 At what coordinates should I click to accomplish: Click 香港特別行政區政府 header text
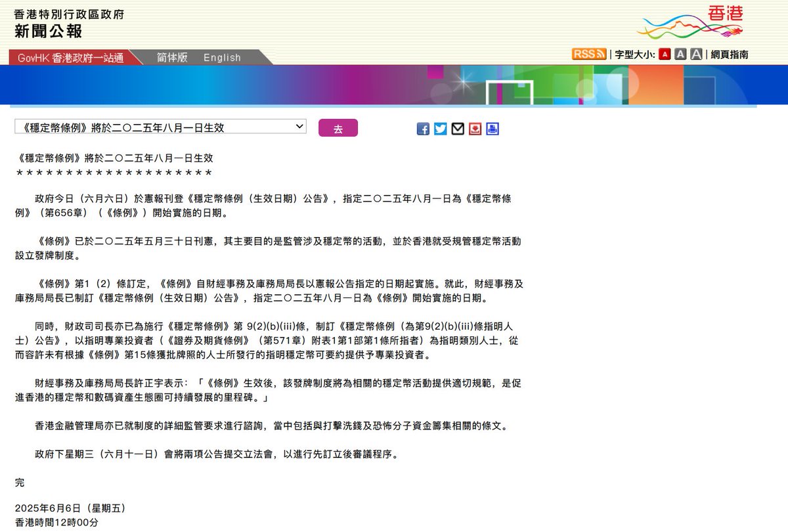(x=69, y=14)
